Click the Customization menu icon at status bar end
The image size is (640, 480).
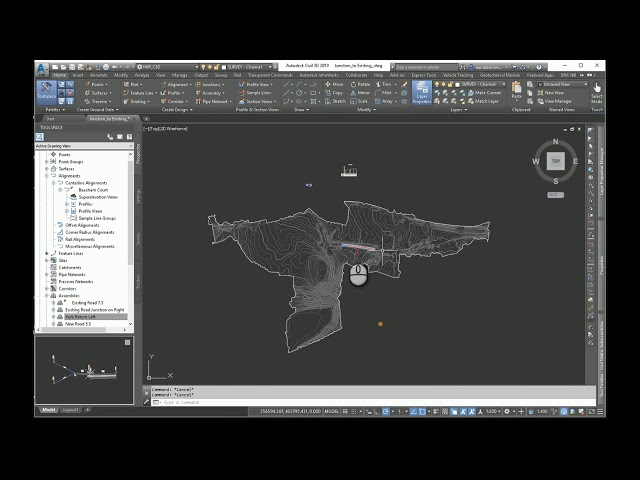click(x=600, y=411)
